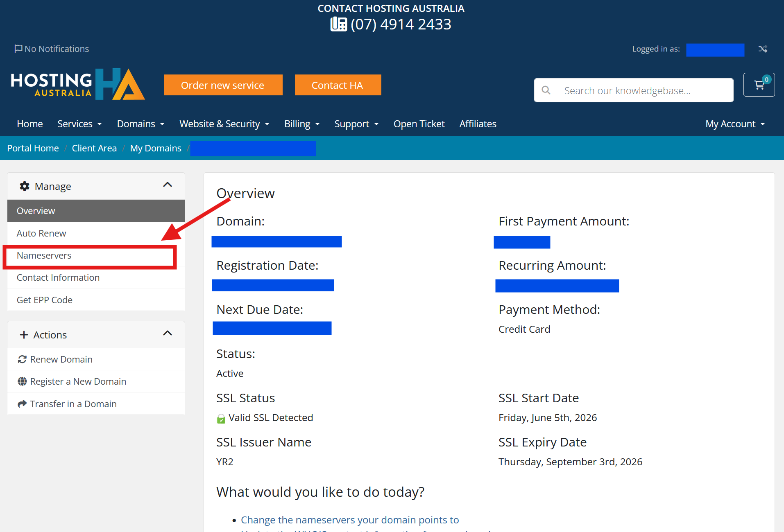Viewport: 784px width, 532px height.
Task: Click the Friday, June 5th, 2026 date
Action: pyautogui.click(x=548, y=417)
